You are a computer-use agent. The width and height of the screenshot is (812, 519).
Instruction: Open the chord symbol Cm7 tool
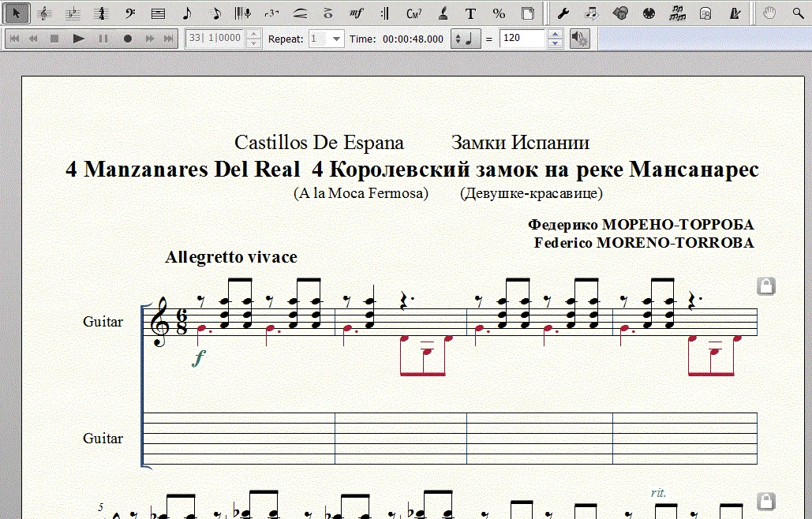coord(413,13)
